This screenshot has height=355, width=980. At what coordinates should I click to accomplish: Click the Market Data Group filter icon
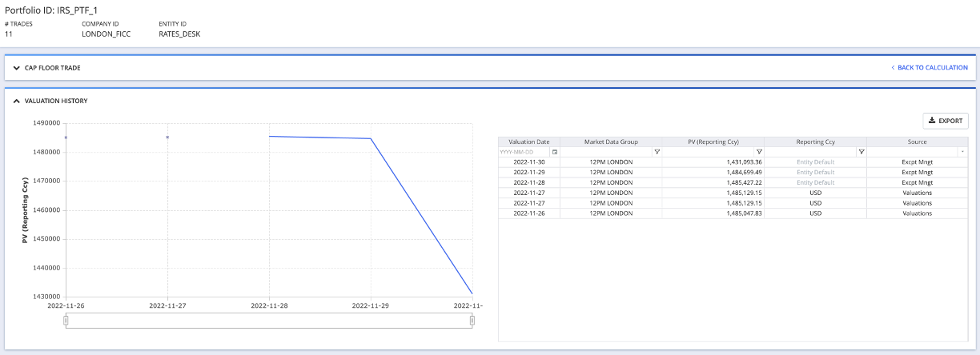(x=657, y=151)
